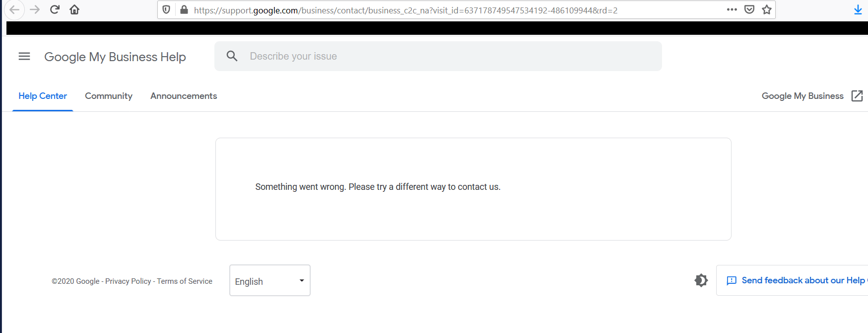
Task: Open the Google My Business link
Action: (802, 96)
